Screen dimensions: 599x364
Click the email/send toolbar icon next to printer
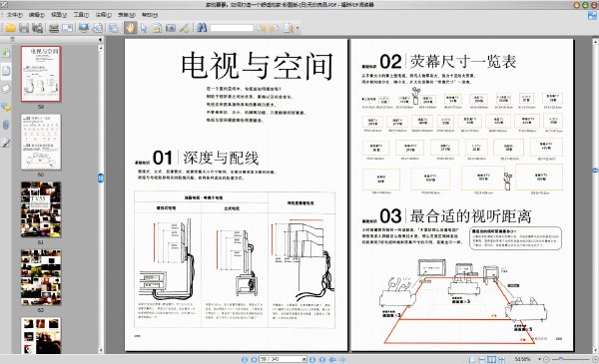click(x=67, y=28)
